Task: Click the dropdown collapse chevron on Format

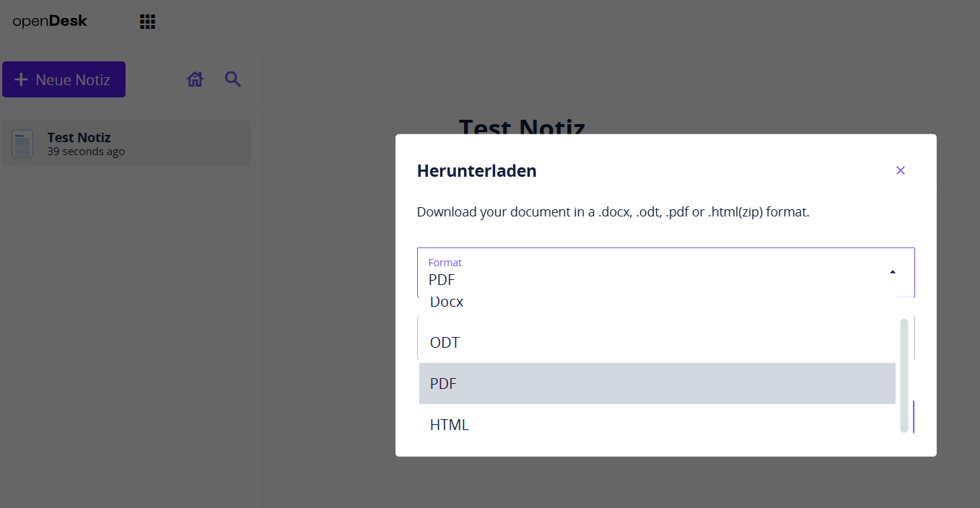Action: pyautogui.click(x=892, y=272)
